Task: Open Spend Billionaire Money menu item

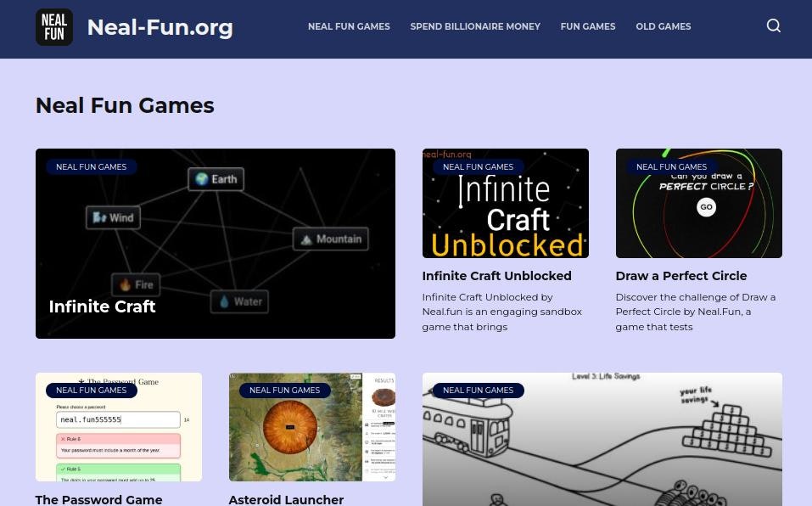Action: pos(475,26)
